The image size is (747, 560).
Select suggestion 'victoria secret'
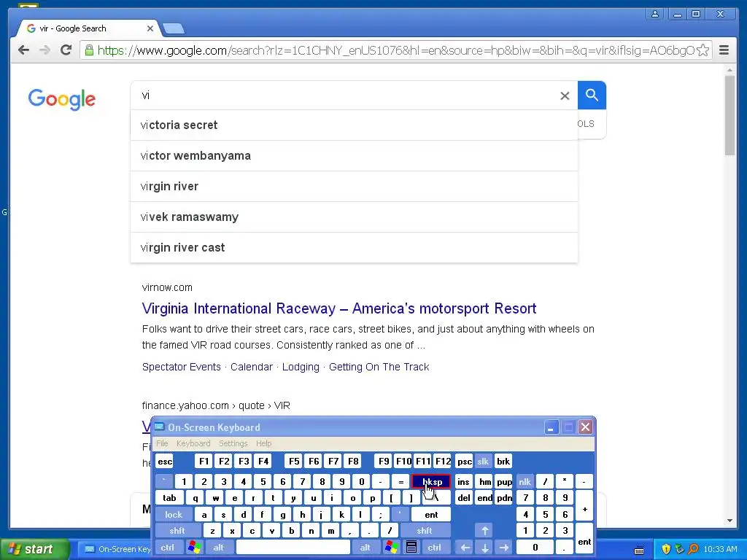pos(354,125)
